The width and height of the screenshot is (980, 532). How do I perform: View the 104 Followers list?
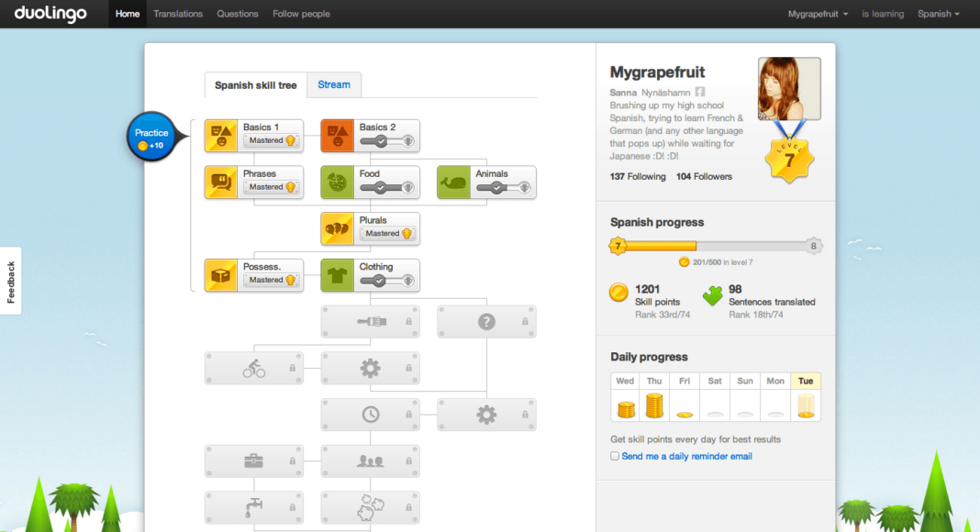coord(704,177)
